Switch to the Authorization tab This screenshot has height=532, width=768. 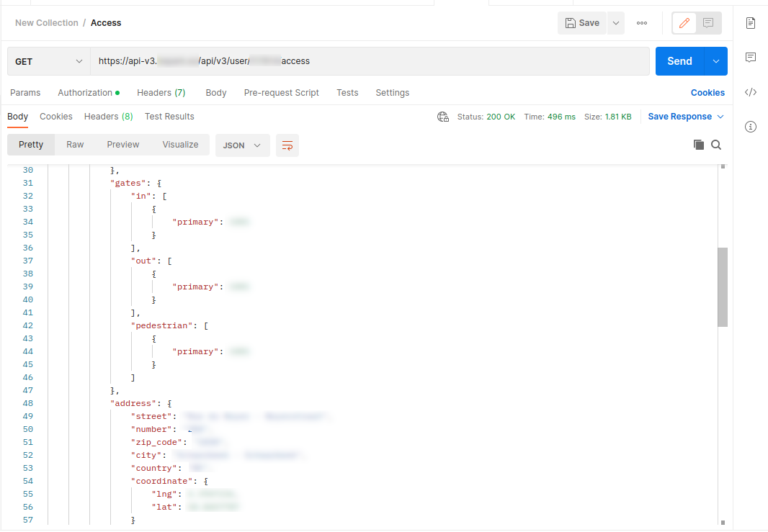85,93
